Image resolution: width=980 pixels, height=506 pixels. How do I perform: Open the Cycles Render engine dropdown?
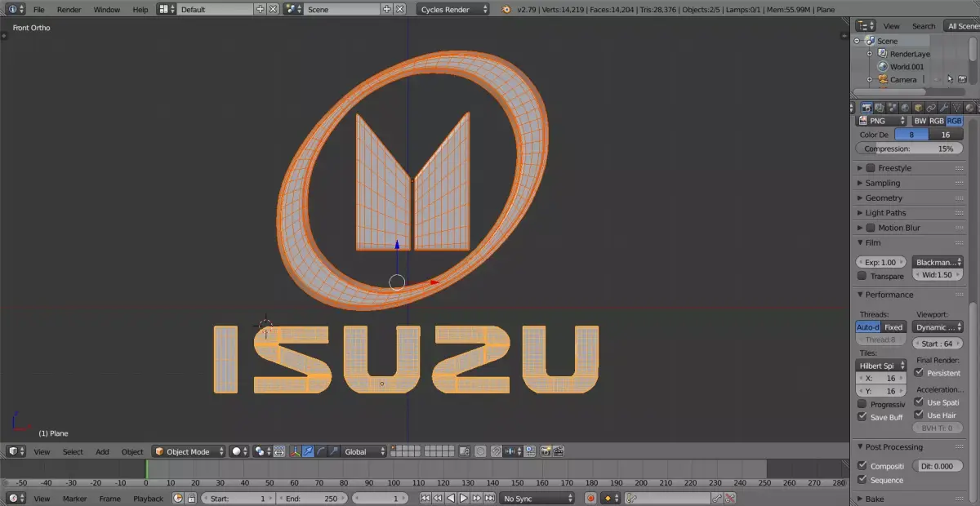(x=452, y=9)
